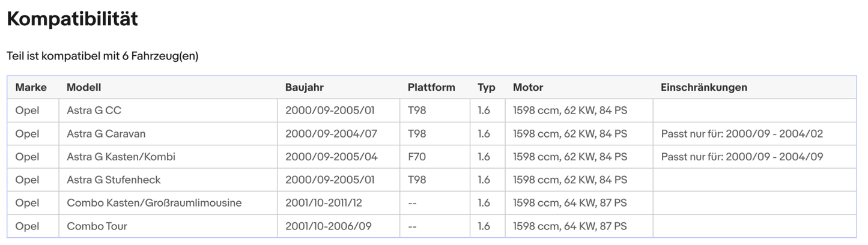Image resolution: width=868 pixels, height=245 pixels.
Task: Click the Plattform column header
Action: tap(431, 88)
